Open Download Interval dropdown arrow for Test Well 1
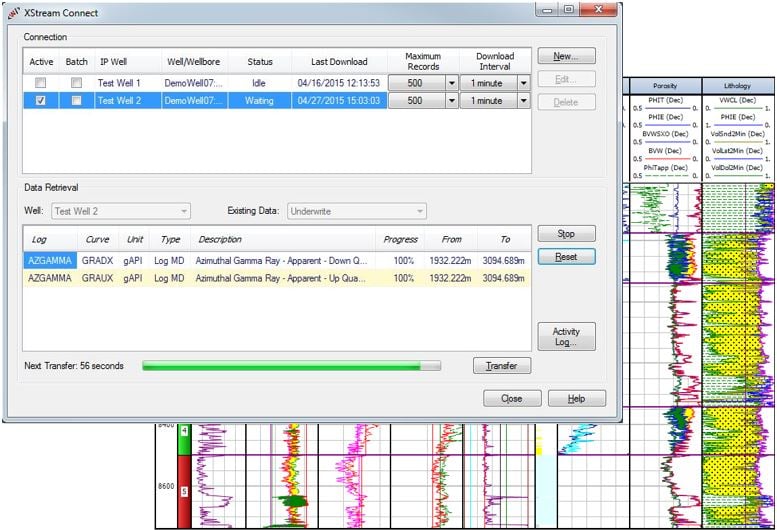Image resolution: width=777 pixels, height=530 pixels. coord(524,83)
